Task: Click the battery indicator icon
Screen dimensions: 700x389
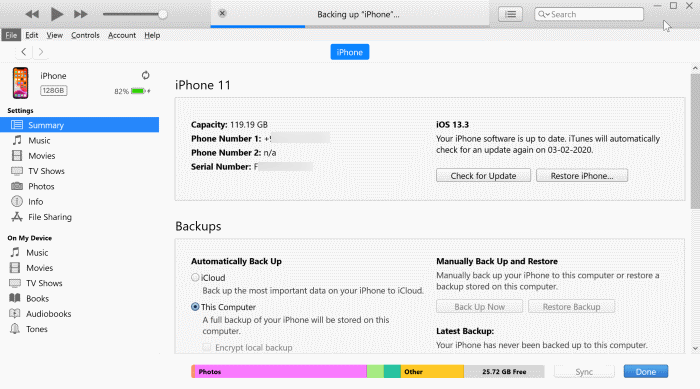Action: pyautogui.click(x=138, y=91)
